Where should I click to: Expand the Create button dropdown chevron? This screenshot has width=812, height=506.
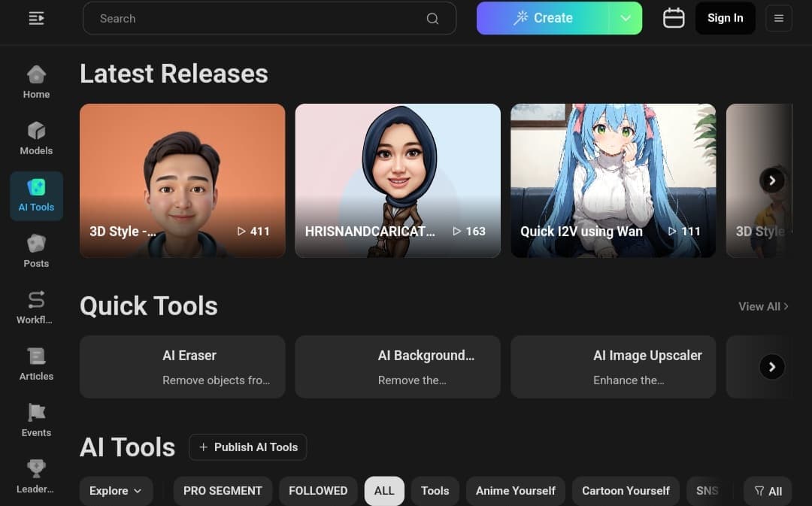click(x=626, y=18)
